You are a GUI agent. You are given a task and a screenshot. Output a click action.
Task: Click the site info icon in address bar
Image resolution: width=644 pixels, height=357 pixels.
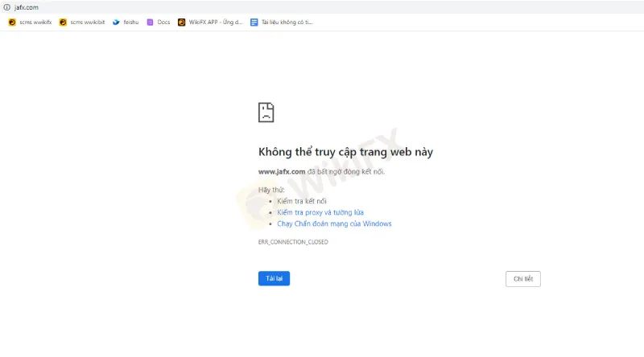(7, 7)
